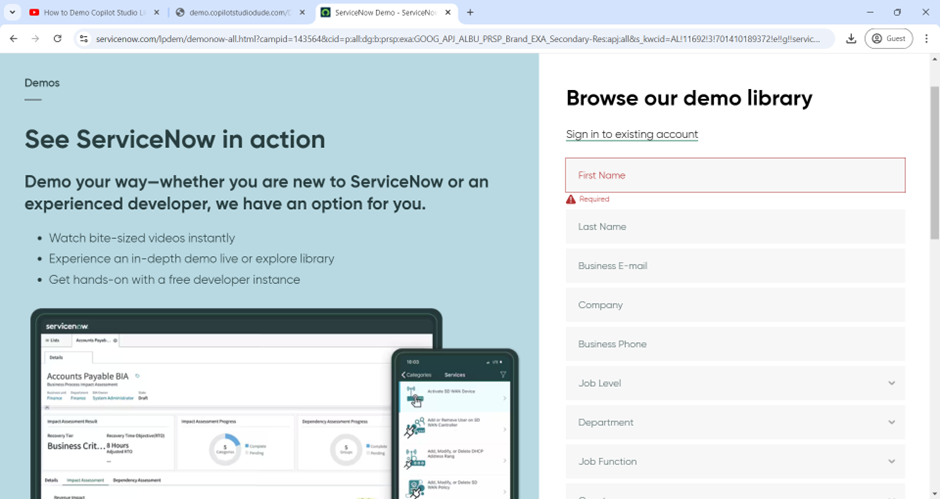This screenshot has width=940, height=499.
Task: Reload the page with refresh icon
Action: (58, 39)
